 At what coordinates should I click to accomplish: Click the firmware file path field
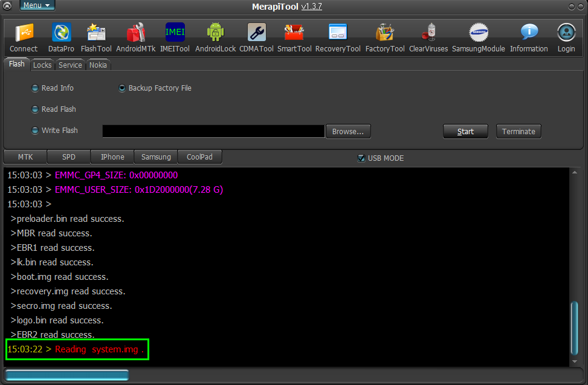[x=213, y=131]
